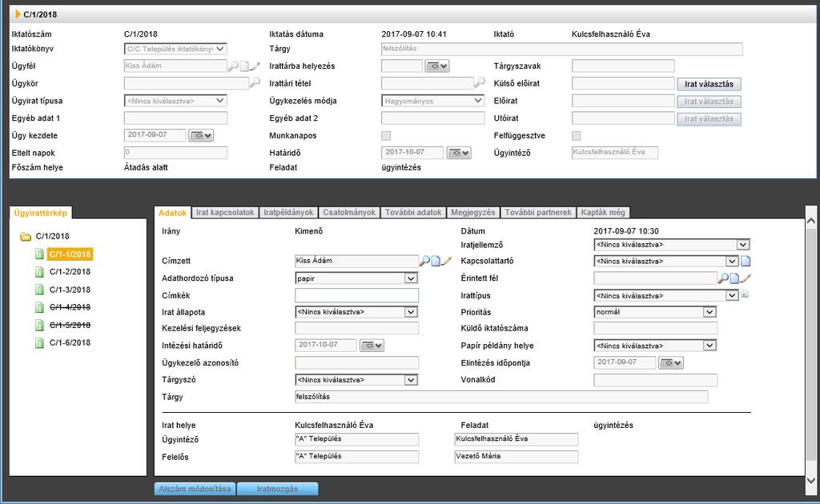Click the magnifier icon next to Ügykör

click(x=255, y=82)
